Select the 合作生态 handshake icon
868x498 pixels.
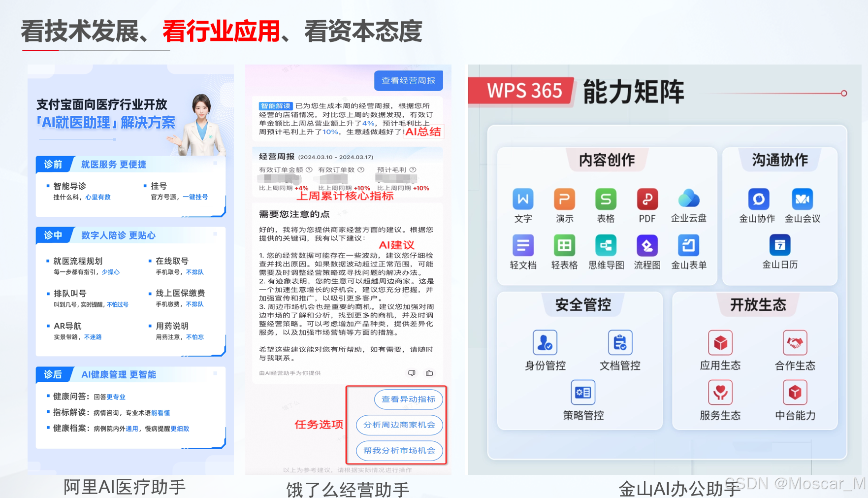[795, 342]
